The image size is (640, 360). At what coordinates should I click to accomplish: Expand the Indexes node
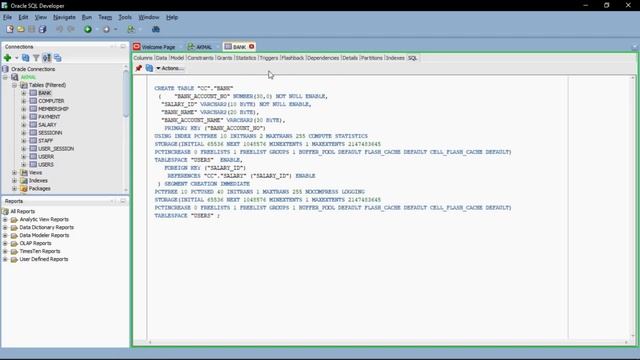14,181
